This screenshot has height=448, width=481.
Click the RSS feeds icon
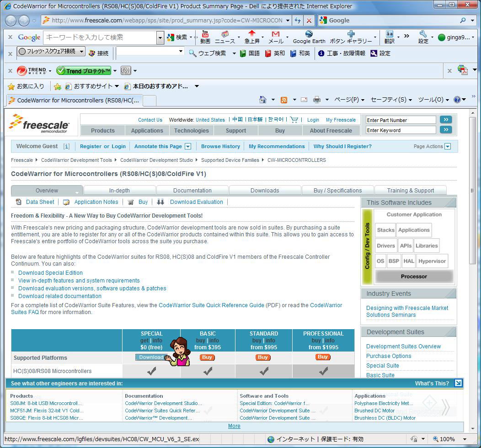click(x=284, y=100)
